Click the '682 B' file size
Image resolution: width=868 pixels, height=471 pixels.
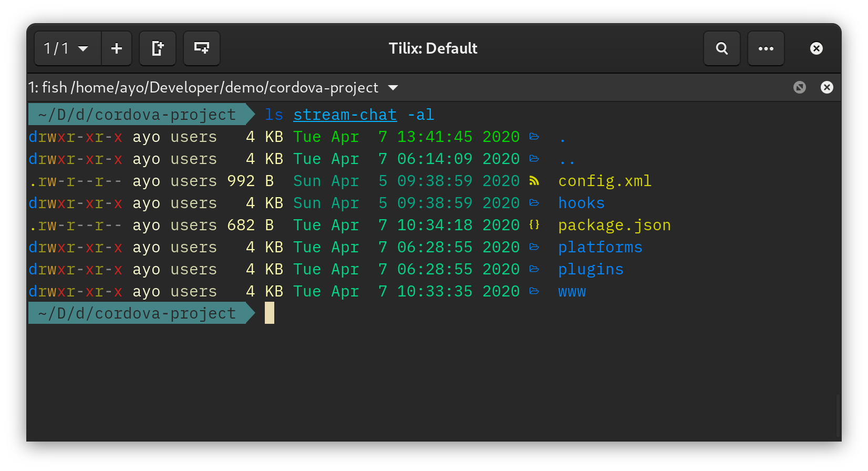coord(251,225)
